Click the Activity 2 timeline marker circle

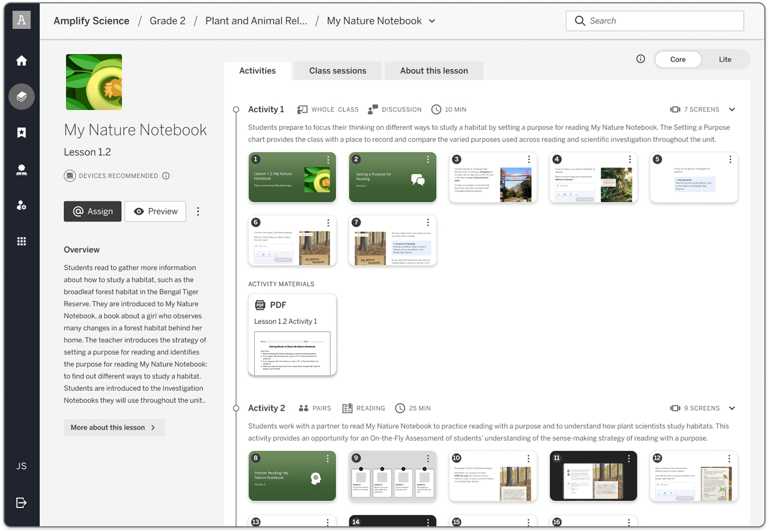[x=236, y=408]
